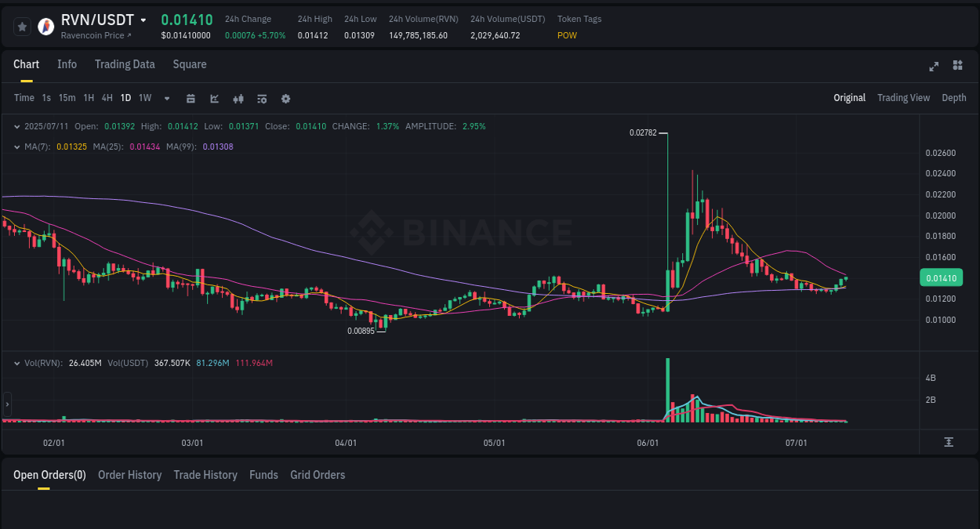Image resolution: width=980 pixels, height=529 pixels.
Task: Open the Order History tab
Action: (129, 474)
